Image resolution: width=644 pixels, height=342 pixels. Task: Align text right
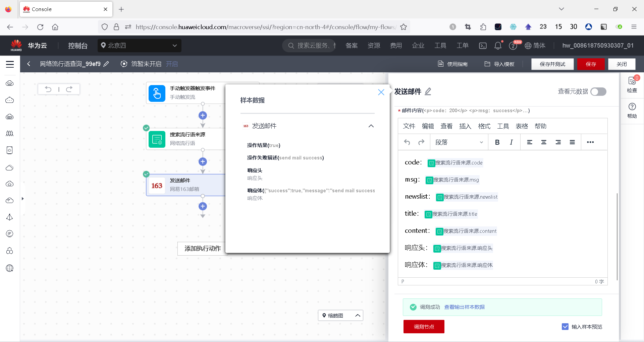(x=558, y=142)
